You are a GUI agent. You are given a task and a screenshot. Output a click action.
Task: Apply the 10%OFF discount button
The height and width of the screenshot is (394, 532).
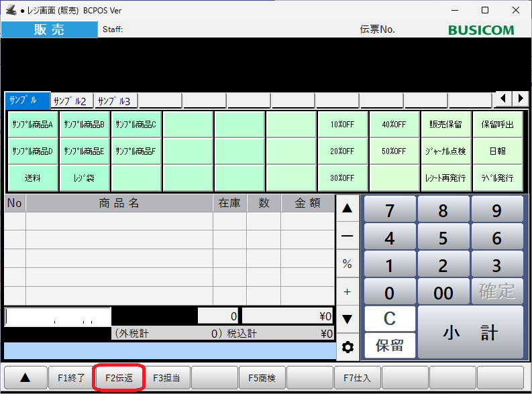pos(342,125)
